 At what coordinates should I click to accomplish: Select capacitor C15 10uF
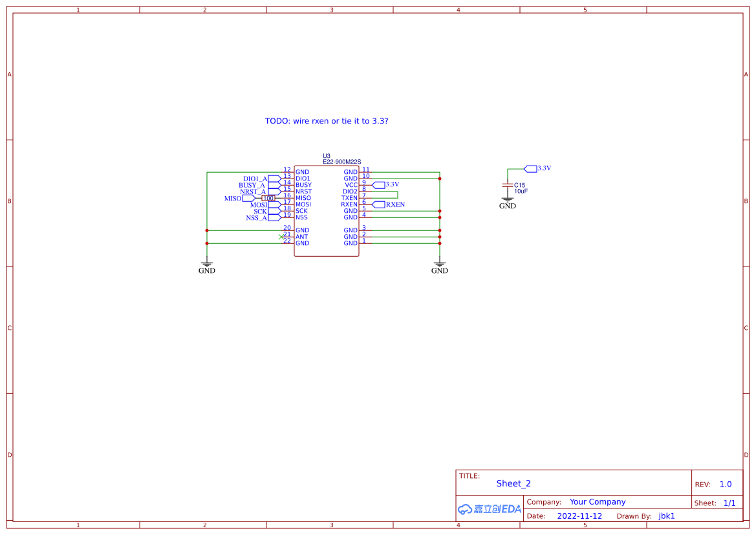coord(508,186)
